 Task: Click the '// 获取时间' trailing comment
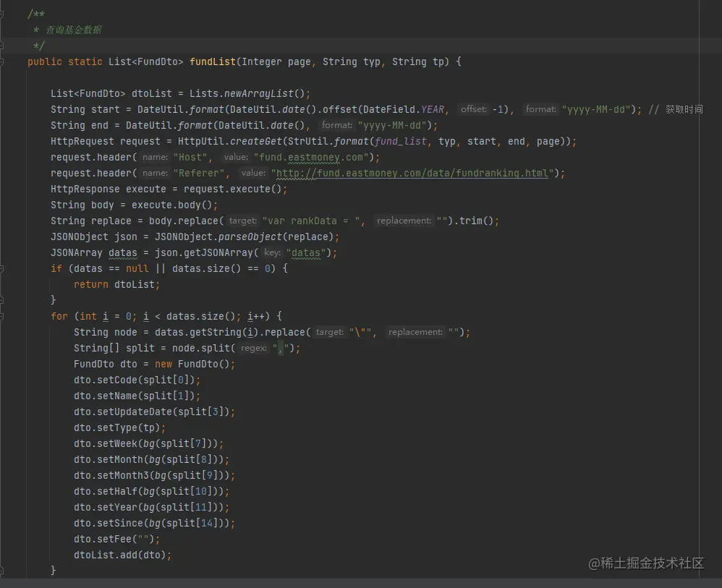676,110
